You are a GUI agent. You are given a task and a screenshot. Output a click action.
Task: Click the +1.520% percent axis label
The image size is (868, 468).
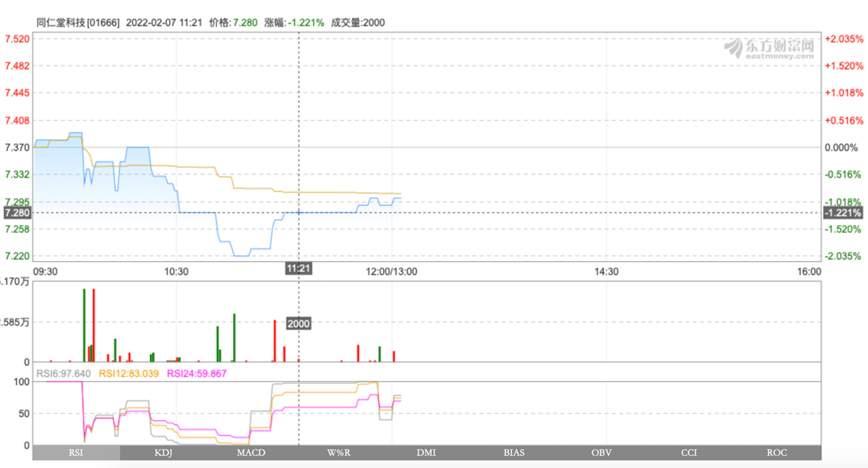point(844,66)
